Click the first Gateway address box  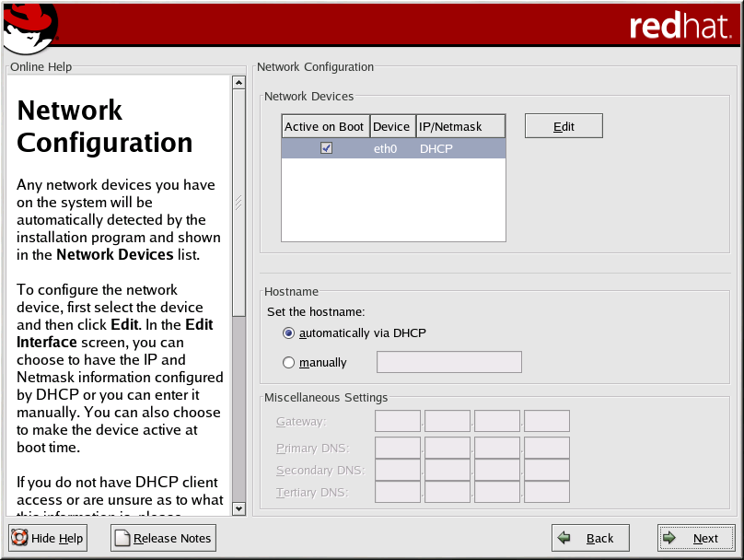pos(398,422)
